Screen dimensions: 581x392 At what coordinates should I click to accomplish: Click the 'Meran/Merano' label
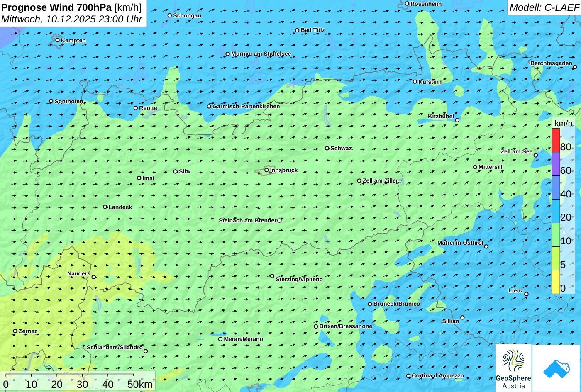click(x=244, y=339)
